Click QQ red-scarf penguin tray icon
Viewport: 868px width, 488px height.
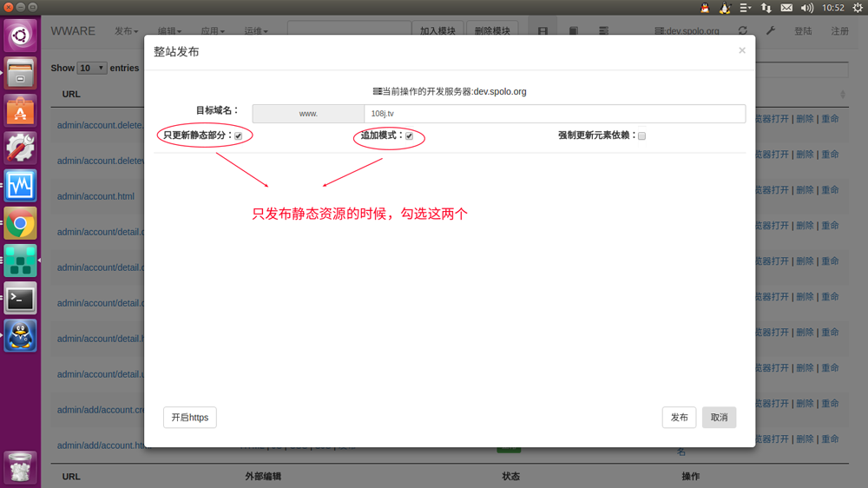(x=705, y=8)
